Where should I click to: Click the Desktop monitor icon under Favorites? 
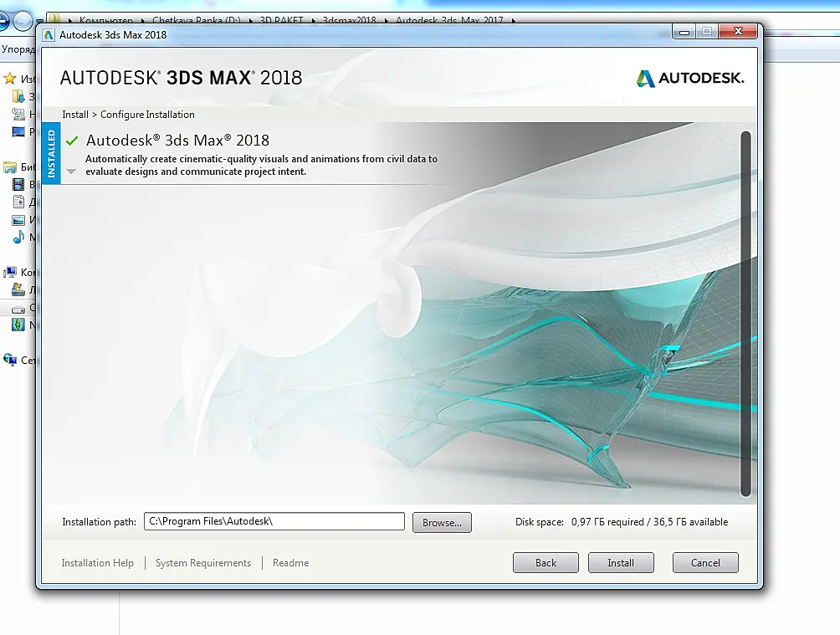(x=18, y=132)
